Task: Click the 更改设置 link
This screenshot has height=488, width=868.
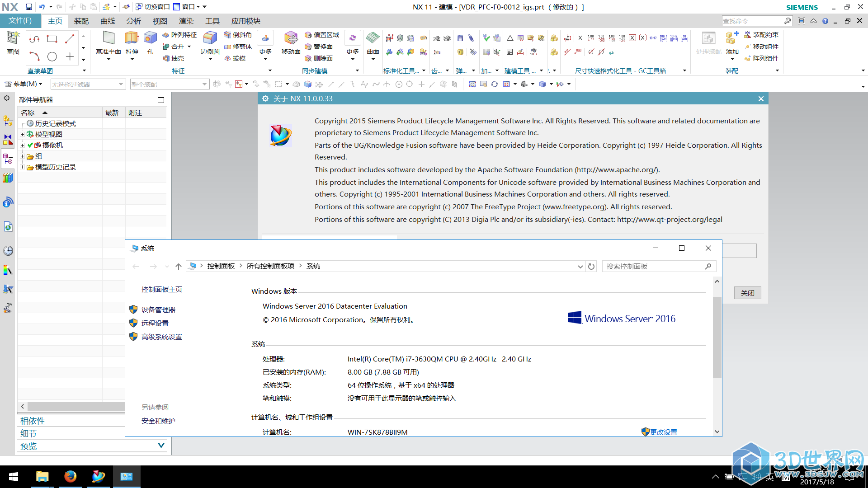Action: [x=664, y=432]
